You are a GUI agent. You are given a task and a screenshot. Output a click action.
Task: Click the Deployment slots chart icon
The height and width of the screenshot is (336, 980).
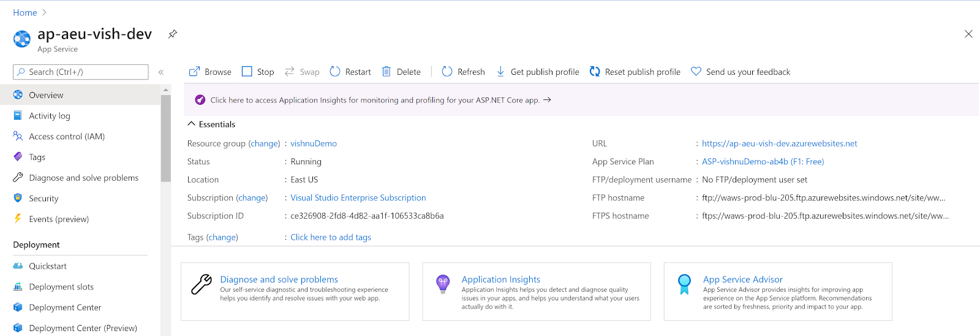[18, 286]
